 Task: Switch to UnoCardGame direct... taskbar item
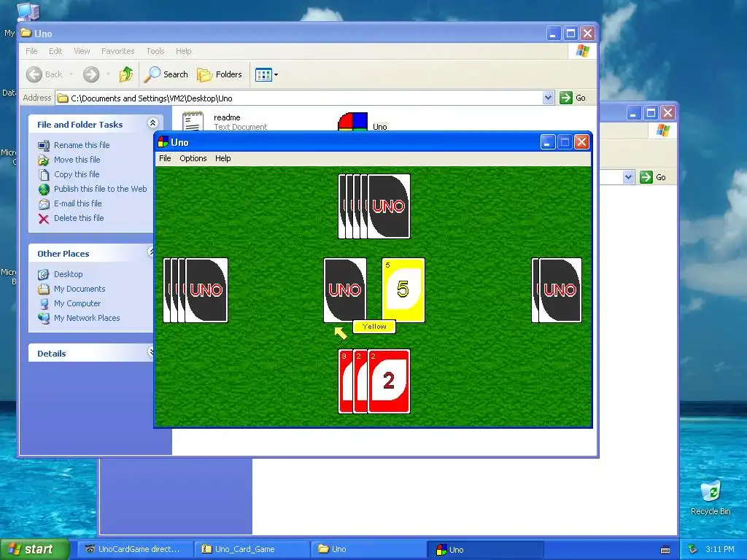click(134, 549)
